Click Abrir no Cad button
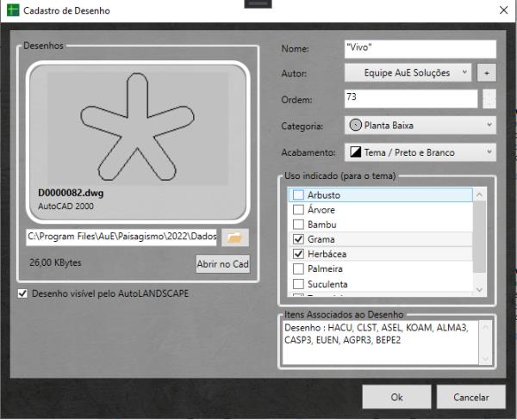The width and height of the screenshot is (517, 420). [222, 264]
